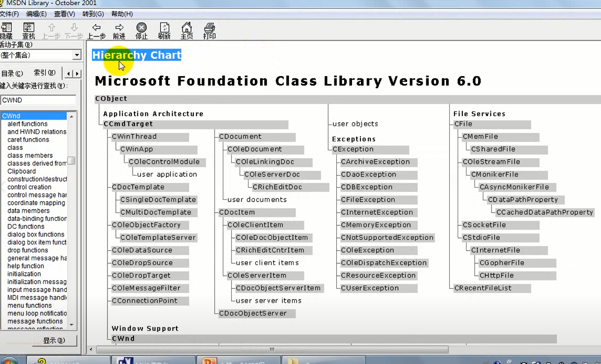The image size is (601, 364).
Task: Open the CRichEditDoc class link
Action: [277, 187]
